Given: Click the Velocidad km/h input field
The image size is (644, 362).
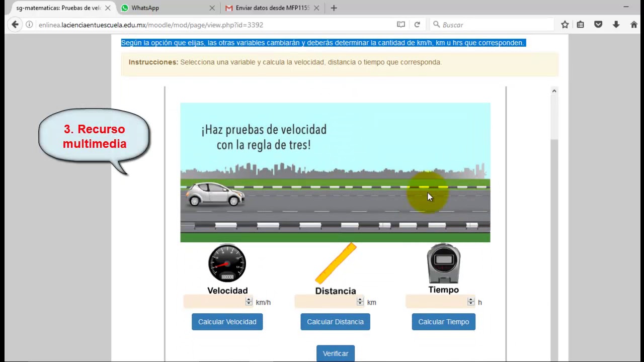Looking at the screenshot, I should [218, 302].
